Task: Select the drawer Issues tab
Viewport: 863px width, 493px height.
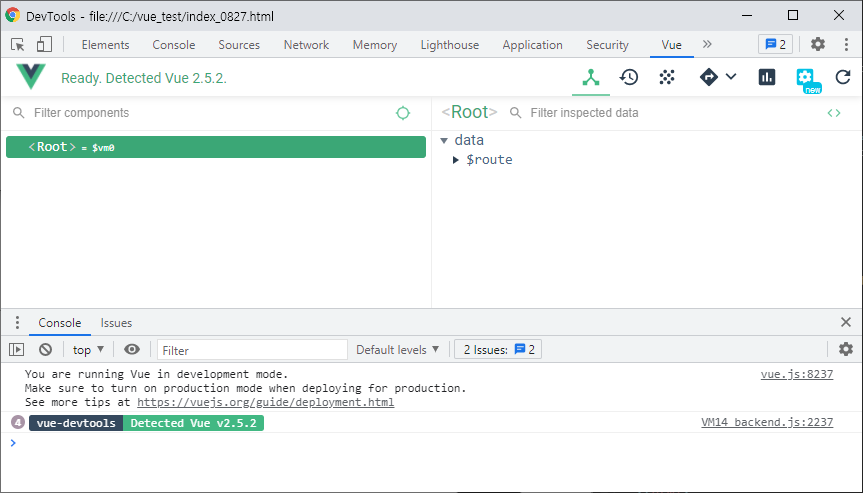Action: pyautogui.click(x=116, y=323)
